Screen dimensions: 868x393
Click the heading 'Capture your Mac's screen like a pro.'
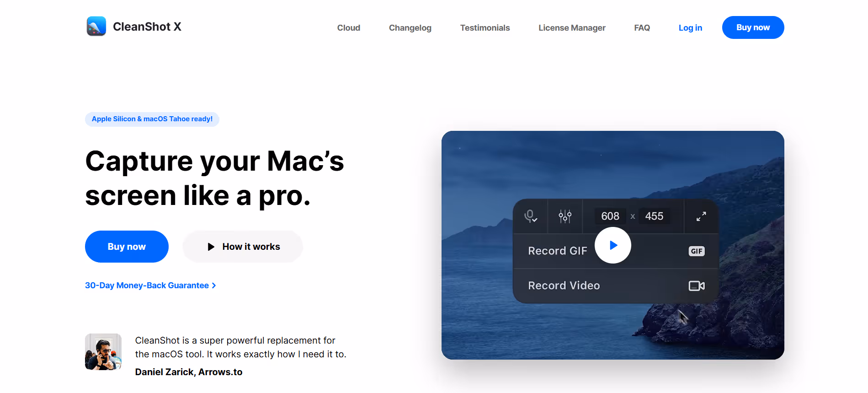pyautogui.click(x=215, y=178)
